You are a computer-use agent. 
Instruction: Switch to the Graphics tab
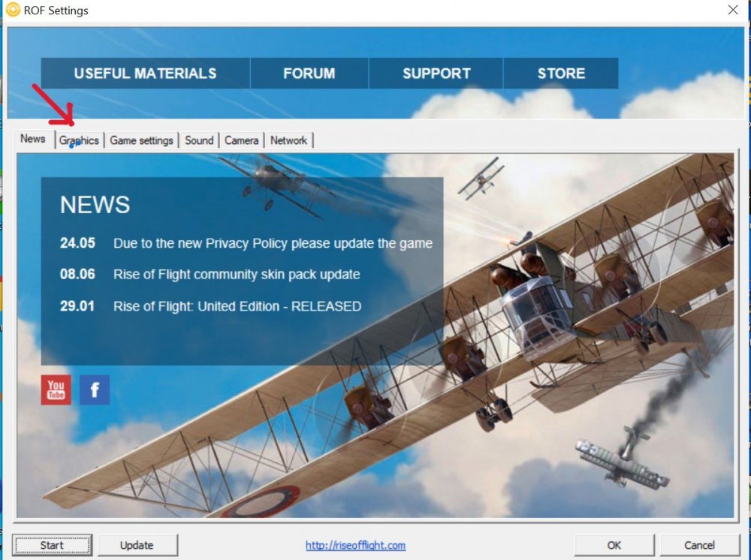click(80, 140)
